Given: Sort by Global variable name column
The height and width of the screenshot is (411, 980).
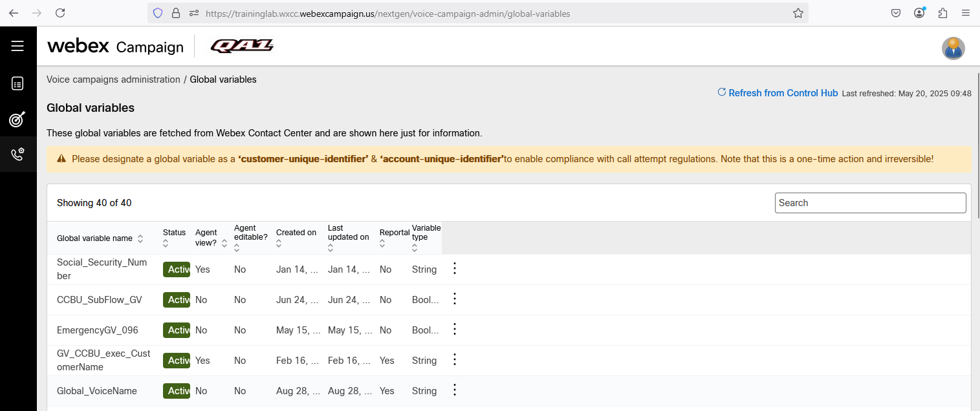Looking at the screenshot, I should [x=139, y=238].
